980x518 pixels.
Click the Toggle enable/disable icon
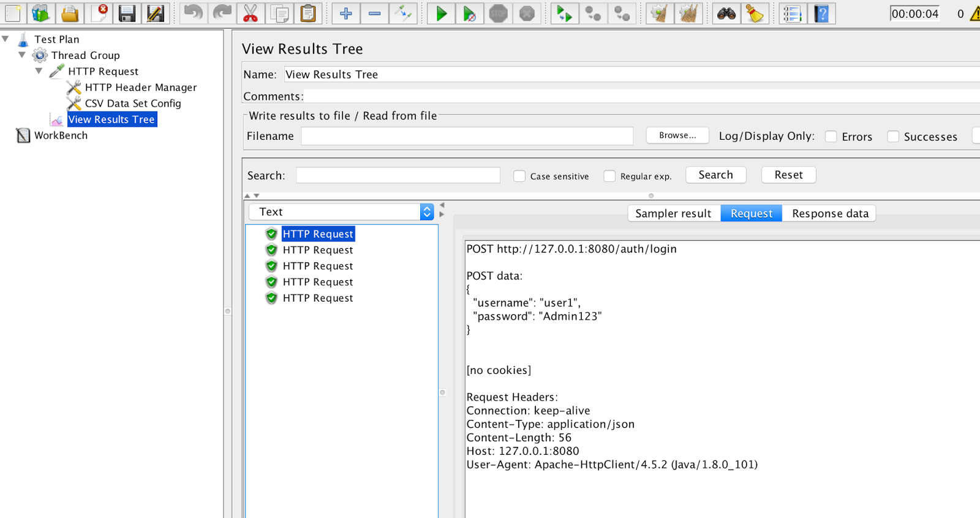[404, 13]
